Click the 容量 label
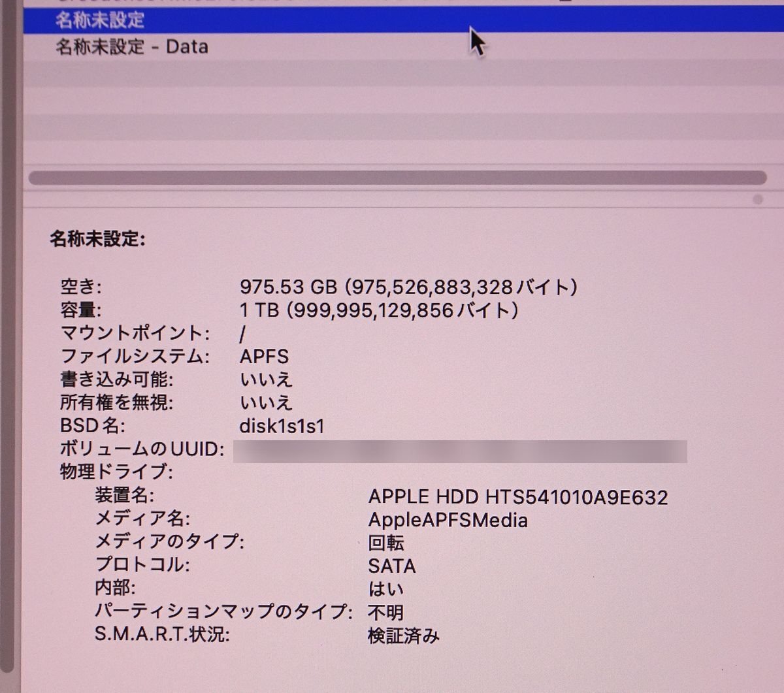Viewport: 784px width, 693px height. pyautogui.click(x=82, y=310)
